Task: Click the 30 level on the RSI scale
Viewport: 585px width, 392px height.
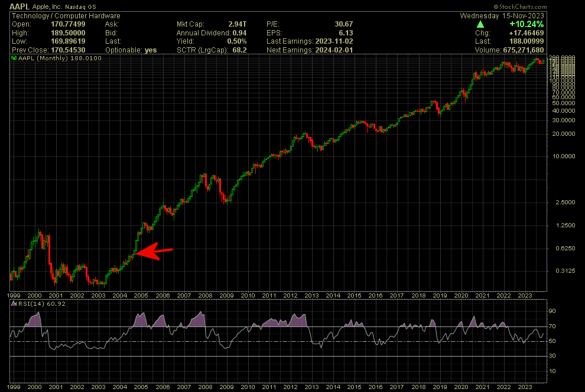Action: click(x=552, y=356)
